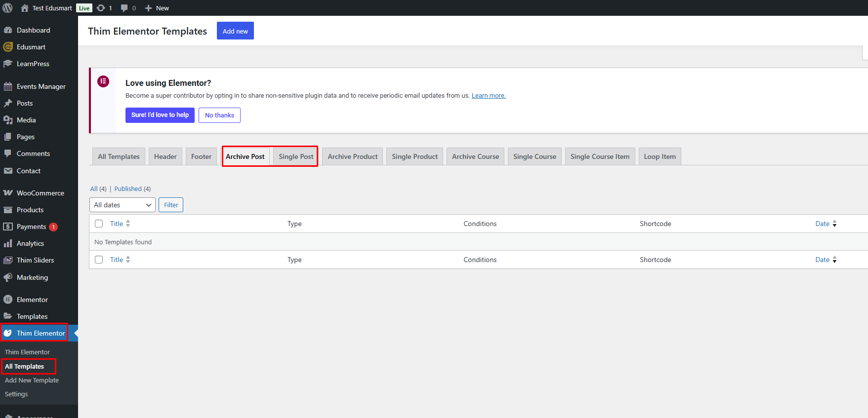
Task: Switch to the Archive Post tab
Action: pyautogui.click(x=245, y=156)
